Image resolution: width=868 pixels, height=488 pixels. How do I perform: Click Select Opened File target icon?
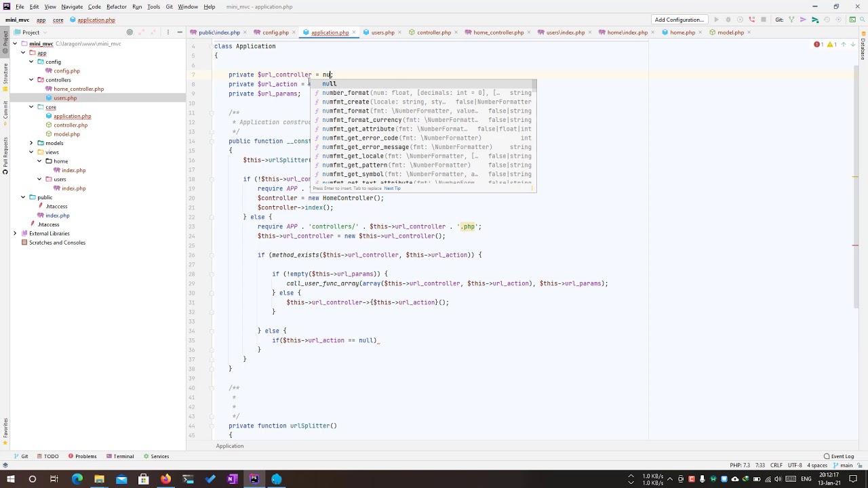pos(130,33)
